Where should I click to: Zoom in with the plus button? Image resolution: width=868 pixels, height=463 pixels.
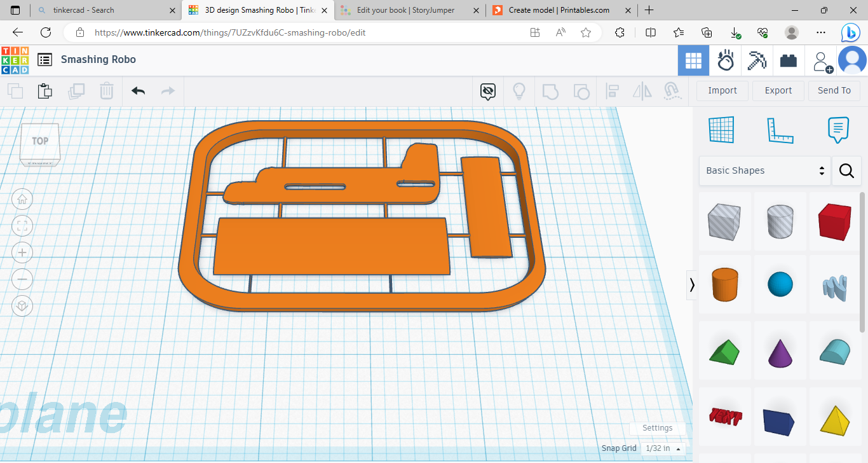pyautogui.click(x=22, y=252)
